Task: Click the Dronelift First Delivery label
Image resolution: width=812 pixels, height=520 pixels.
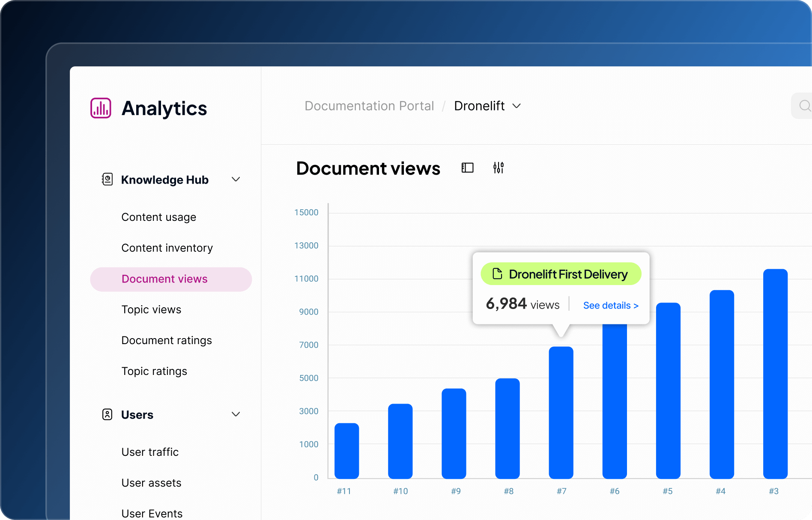Action: pyautogui.click(x=568, y=274)
